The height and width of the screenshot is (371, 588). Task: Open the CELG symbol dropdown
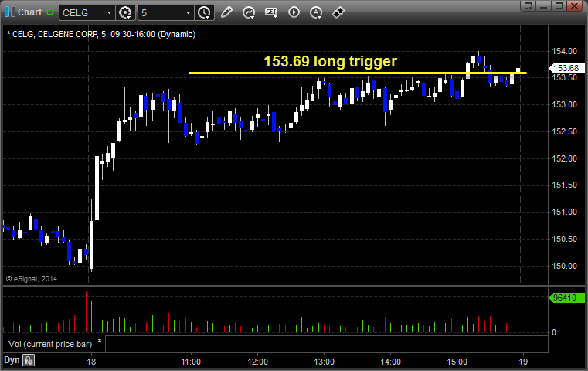pyautogui.click(x=109, y=13)
